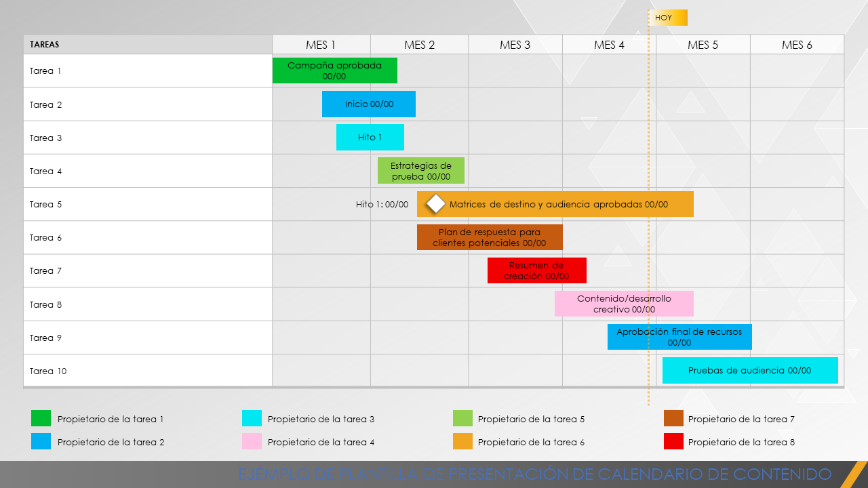Click the Estrategias de prueba bar
The width and height of the screenshot is (868, 488).
(420, 170)
